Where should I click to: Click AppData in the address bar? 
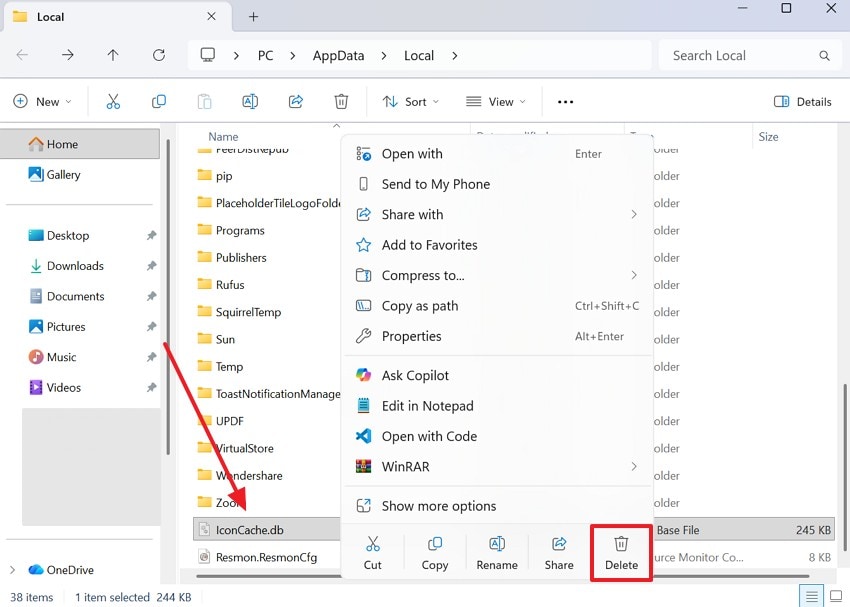click(x=338, y=55)
